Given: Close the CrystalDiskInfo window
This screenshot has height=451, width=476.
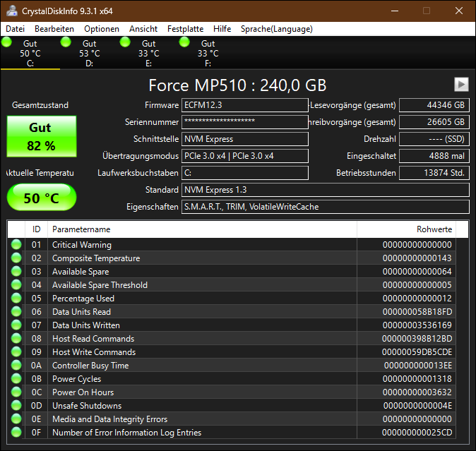Looking at the screenshot, I should (x=459, y=11).
